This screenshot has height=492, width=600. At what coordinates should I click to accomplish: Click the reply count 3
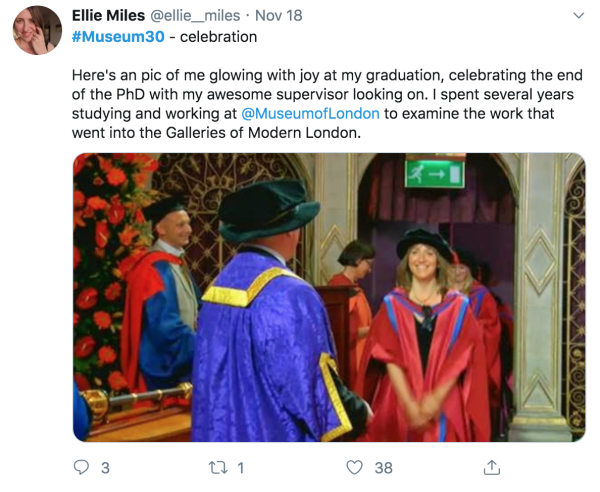tap(105, 467)
